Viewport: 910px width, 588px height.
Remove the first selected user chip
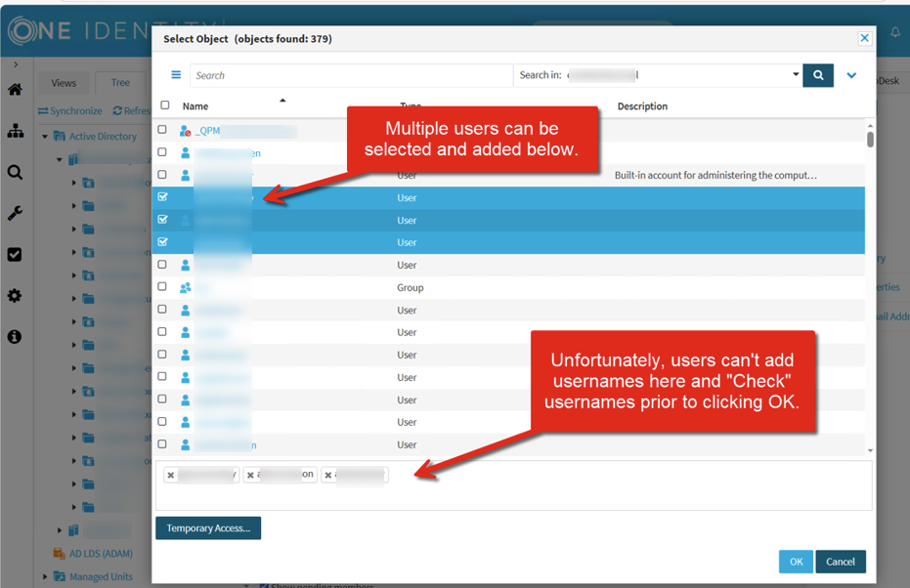pyautogui.click(x=171, y=476)
